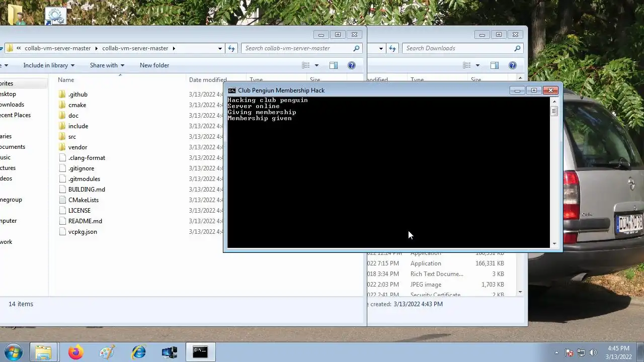
Task: Open network tray icon
Action: [581, 353]
